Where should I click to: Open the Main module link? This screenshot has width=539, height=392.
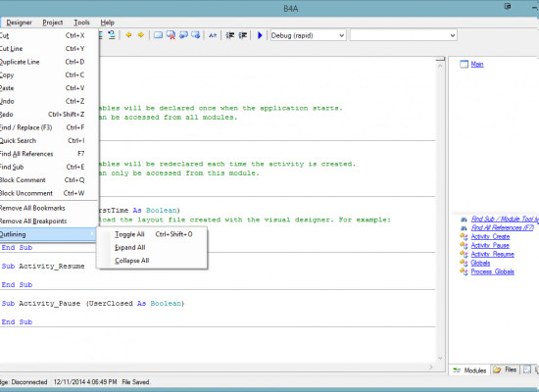pyautogui.click(x=477, y=64)
